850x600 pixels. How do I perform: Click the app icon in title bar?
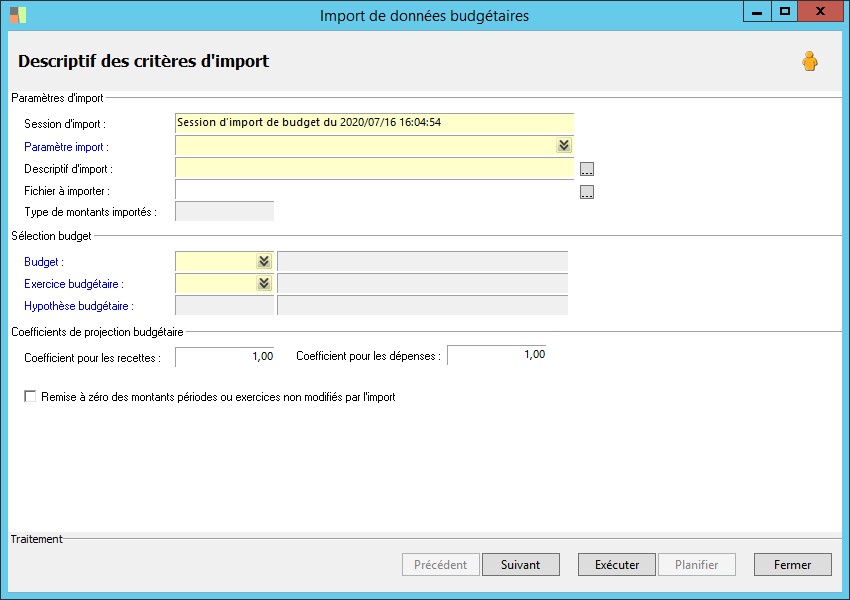(x=18, y=15)
